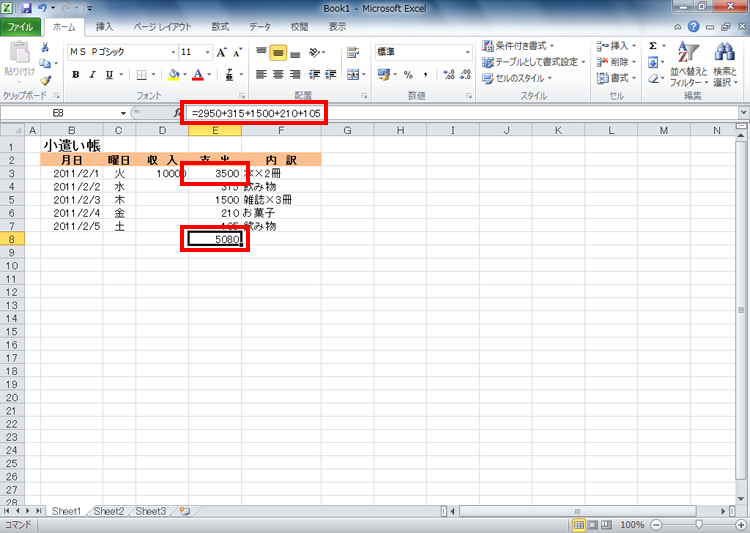Open 条件付き書式 conditional formatting menu
The width and height of the screenshot is (750, 533).
(x=518, y=46)
